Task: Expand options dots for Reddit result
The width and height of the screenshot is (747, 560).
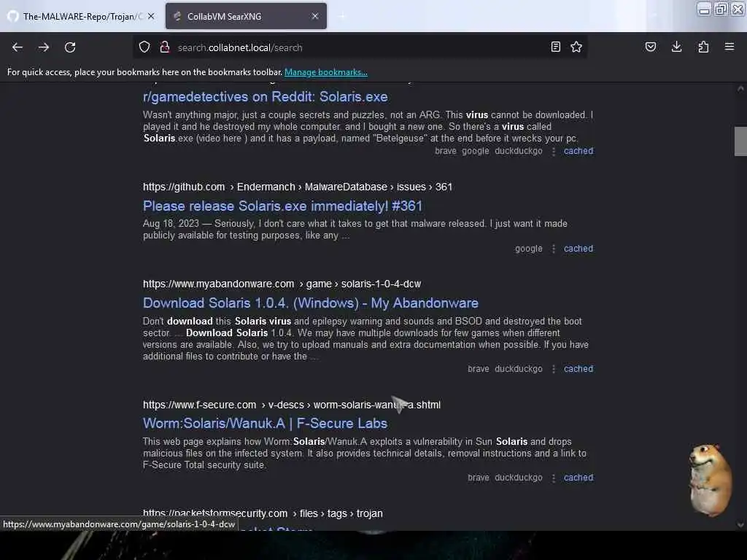Action: pos(554,152)
